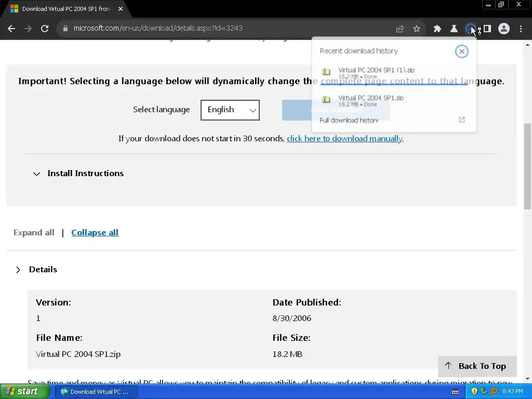Click the page vertical scrollbar thumb

(528, 166)
